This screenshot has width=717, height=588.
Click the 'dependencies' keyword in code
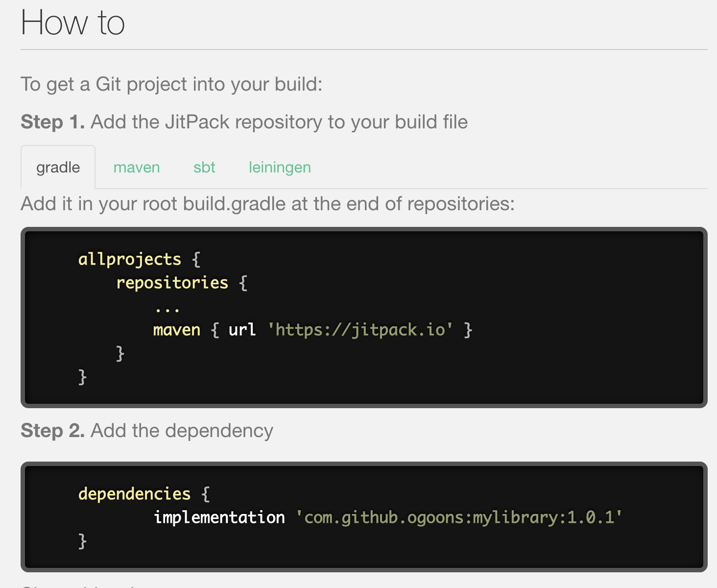pos(135,494)
